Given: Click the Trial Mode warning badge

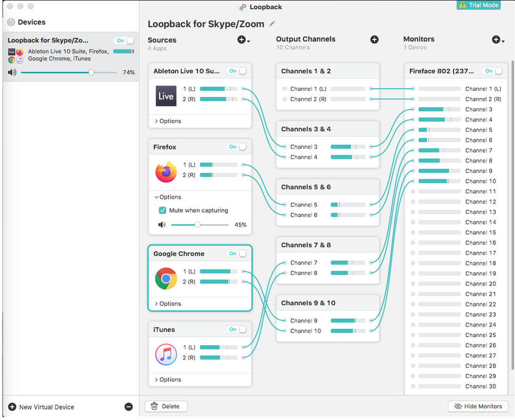Looking at the screenshot, I should (x=479, y=5).
